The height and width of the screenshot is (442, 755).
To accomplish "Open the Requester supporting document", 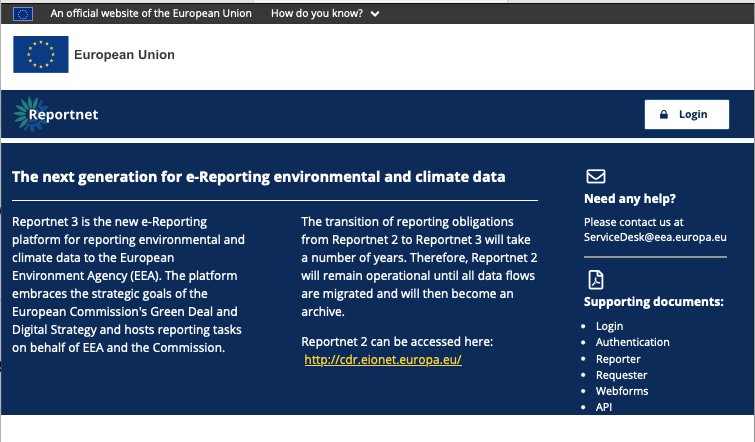I will coord(621,375).
